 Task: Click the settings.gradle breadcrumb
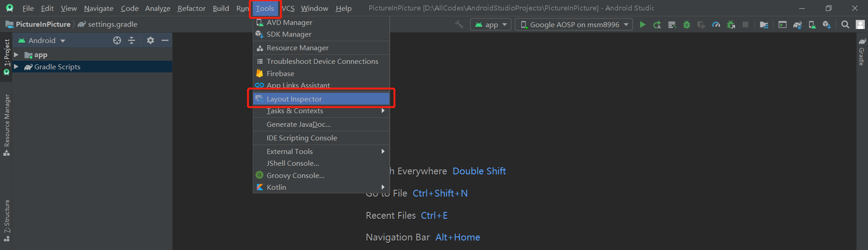point(108,24)
